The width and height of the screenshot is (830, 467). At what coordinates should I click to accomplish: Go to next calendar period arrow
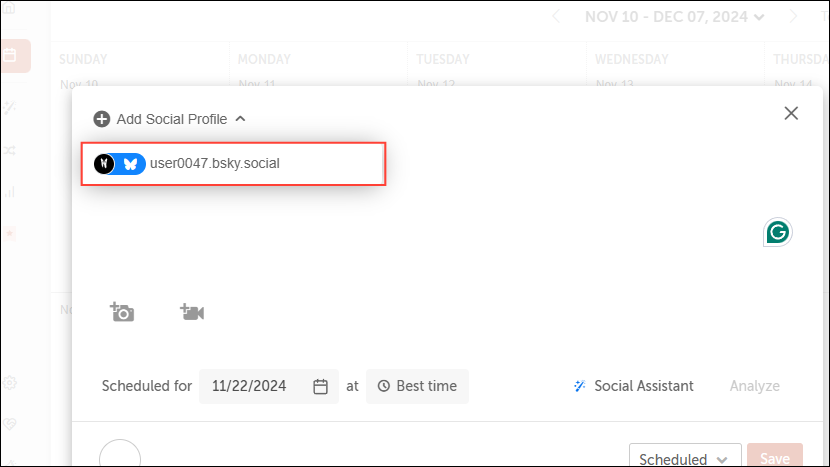tap(793, 17)
